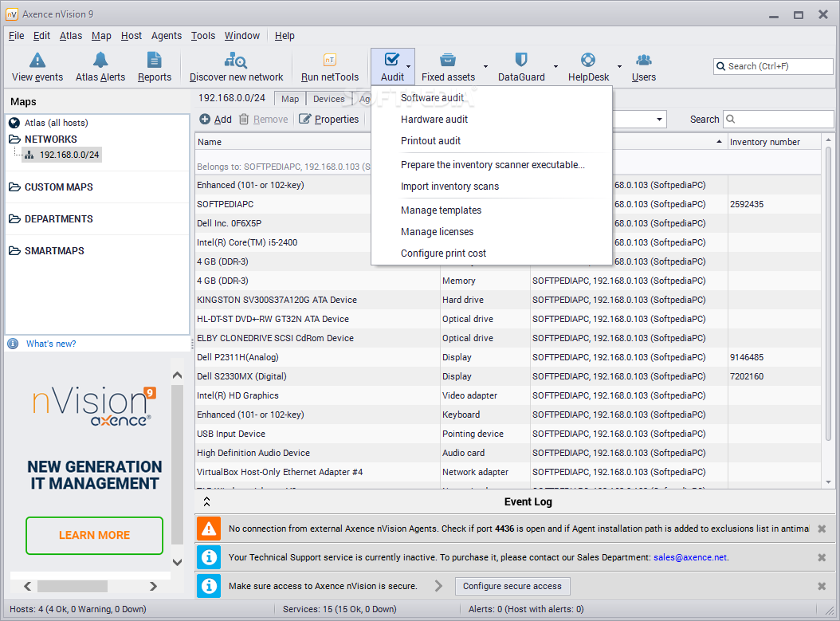Select Manage licenses entry

491,231
